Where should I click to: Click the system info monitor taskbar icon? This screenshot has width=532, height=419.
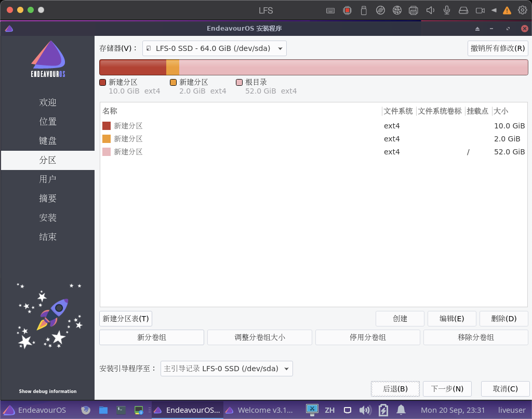(x=139, y=410)
